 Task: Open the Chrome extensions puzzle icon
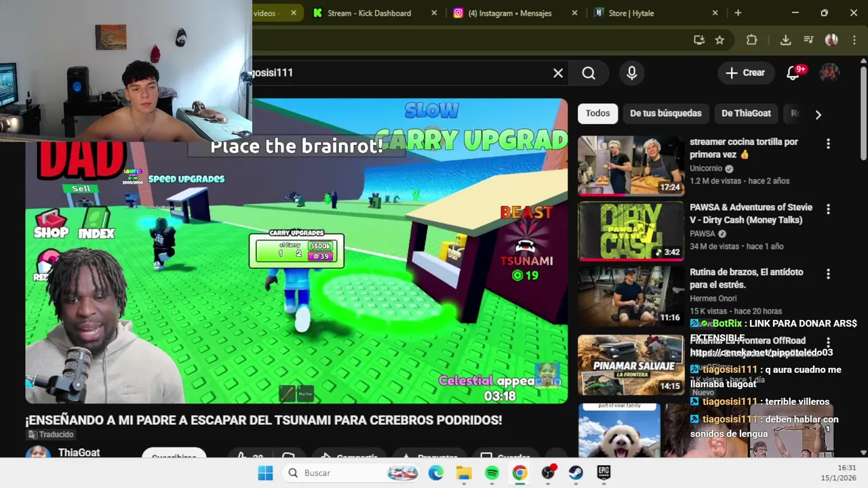(x=751, y=40)
